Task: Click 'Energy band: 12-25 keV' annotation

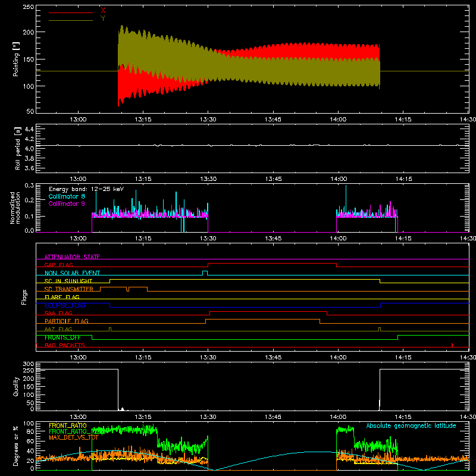Action: click(x=86, y=189)
